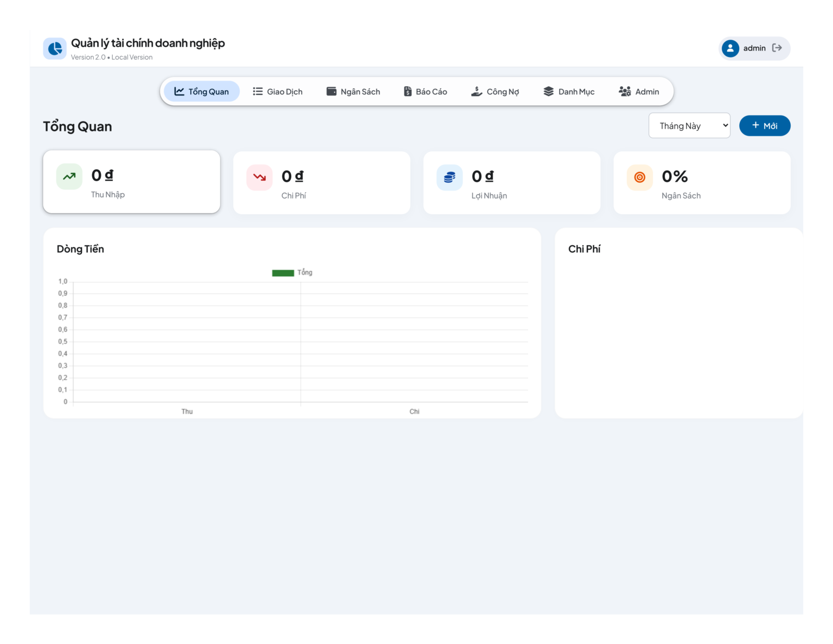833x644 pixels.
Task: Open the Báo Cáo tab
Action: (x=426, y=92)
